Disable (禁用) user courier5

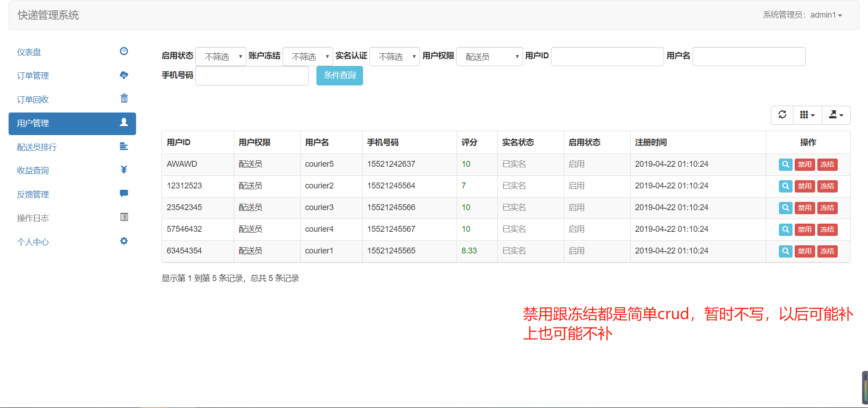(x=805, y=164)
